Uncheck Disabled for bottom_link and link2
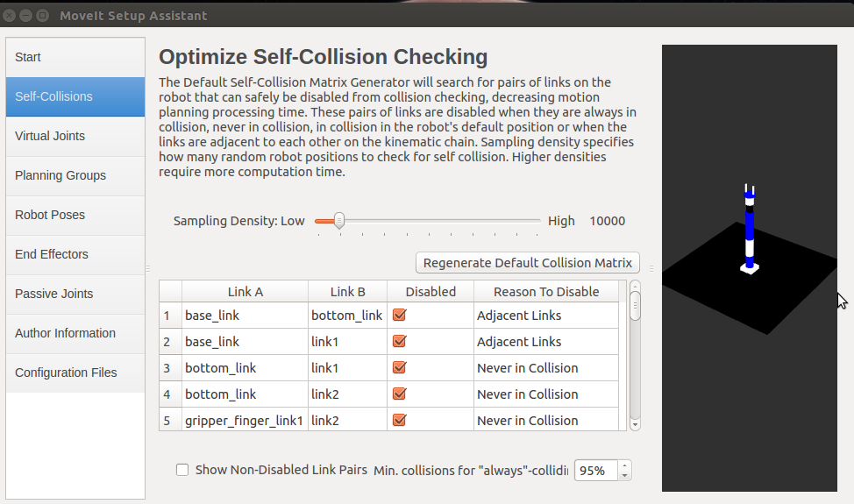This screenshot has height=504, width=854. tap(399, 394)
